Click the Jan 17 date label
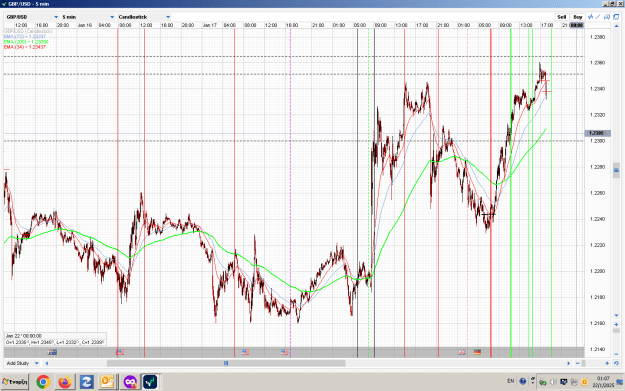This screenshot has width=625, height=391. [209, 25]
